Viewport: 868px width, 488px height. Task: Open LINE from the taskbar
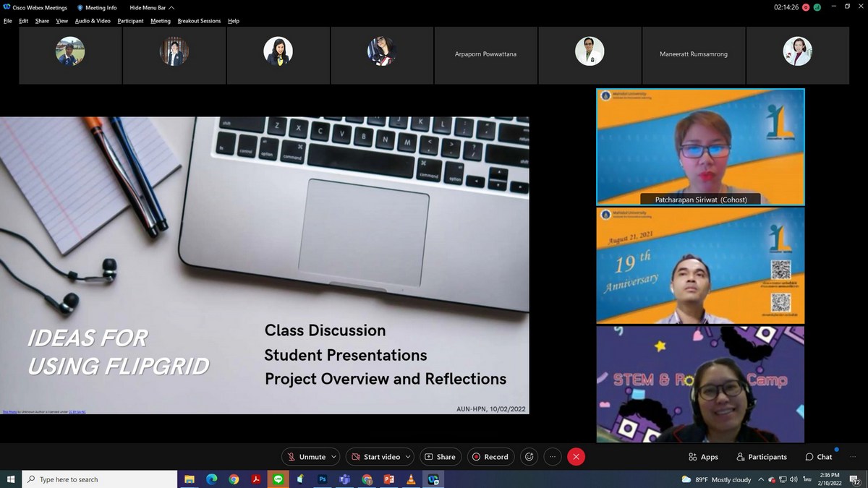[278, 479]
